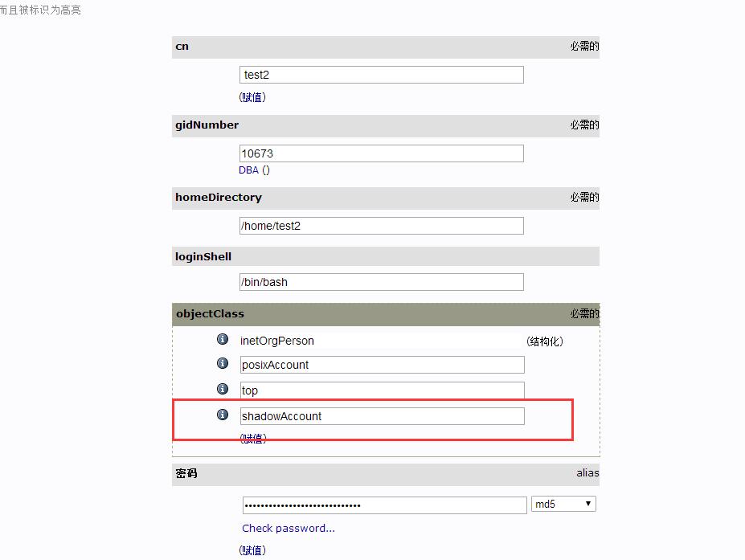Viewport: 745px width, 560px height.
Task: Click the info icon beside posixAccount
Action: 223,364
